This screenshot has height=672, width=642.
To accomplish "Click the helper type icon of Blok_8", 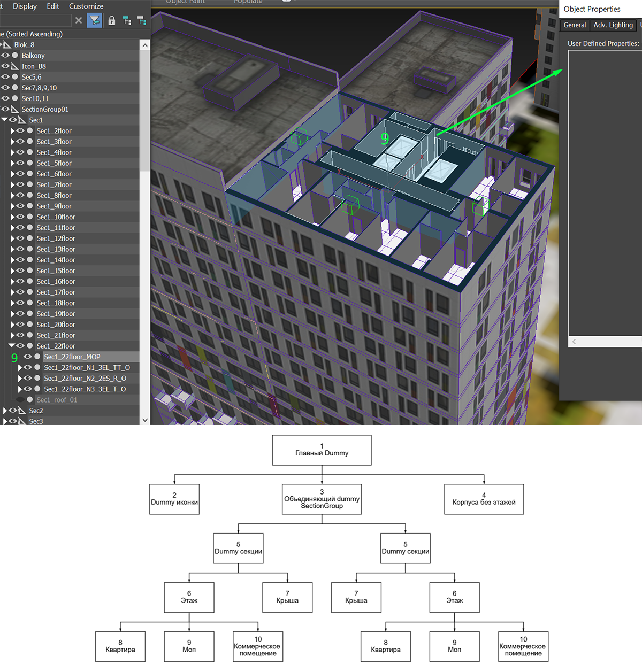I will pos(7,45).
